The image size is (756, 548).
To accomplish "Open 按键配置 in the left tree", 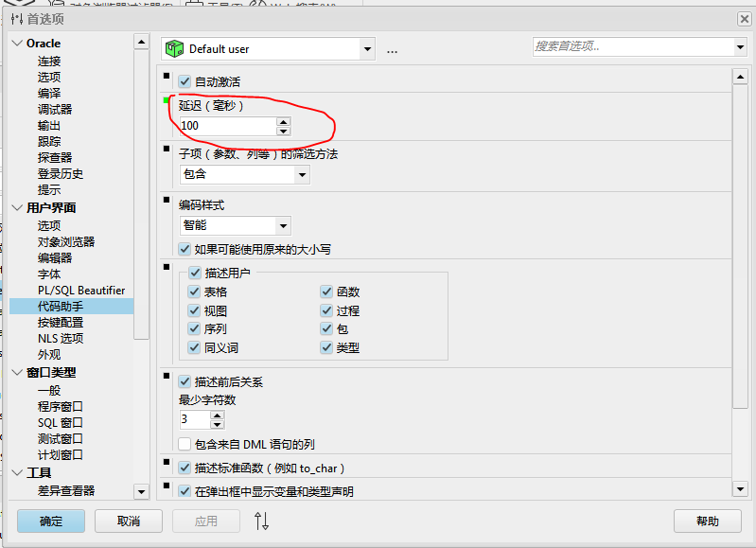I will (61, 322).
